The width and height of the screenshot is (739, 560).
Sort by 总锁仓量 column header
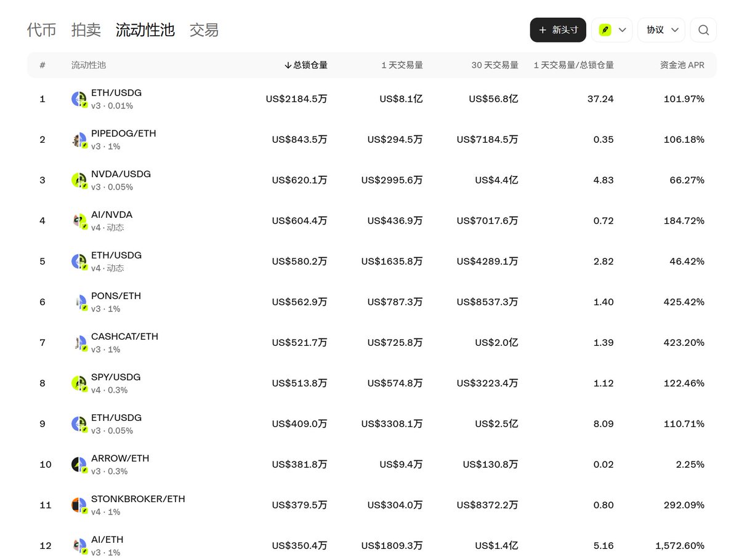point(305,65)
